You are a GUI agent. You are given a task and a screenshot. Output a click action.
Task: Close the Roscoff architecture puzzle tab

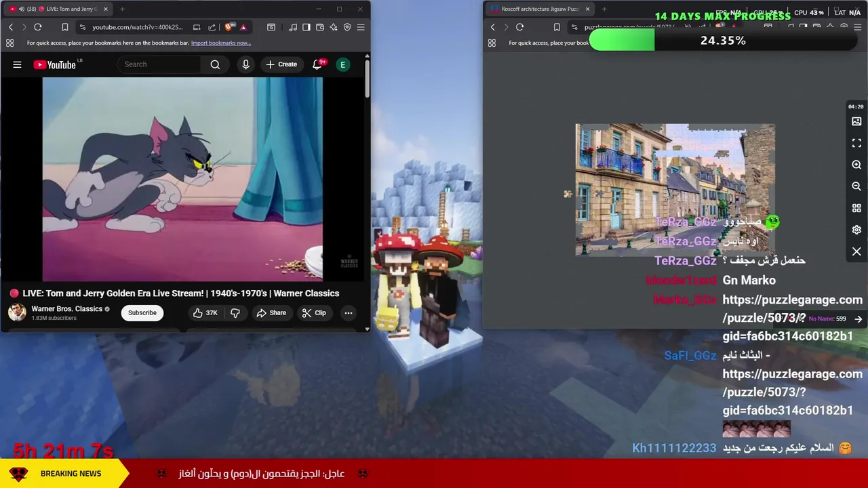(x=588, y=9)
